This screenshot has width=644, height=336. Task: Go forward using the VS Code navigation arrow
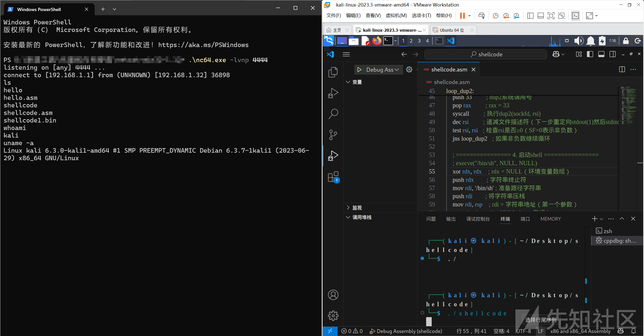(416, 54)
